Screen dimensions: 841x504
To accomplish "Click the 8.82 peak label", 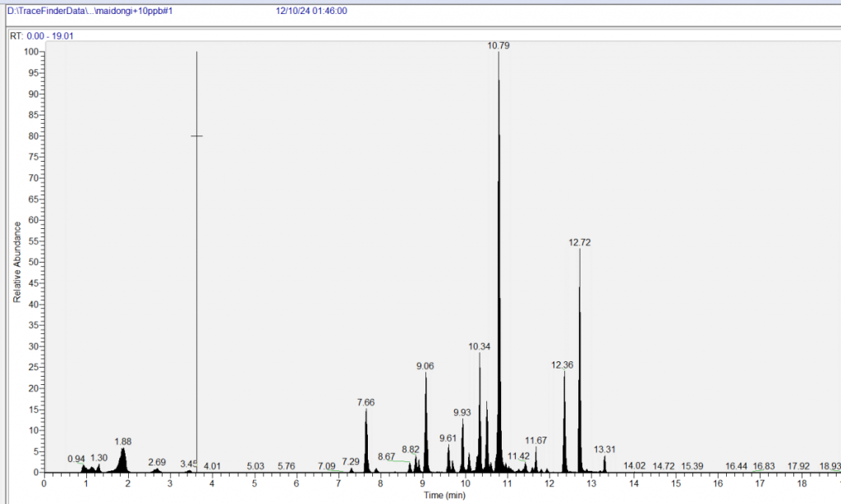I will point(411,450).
